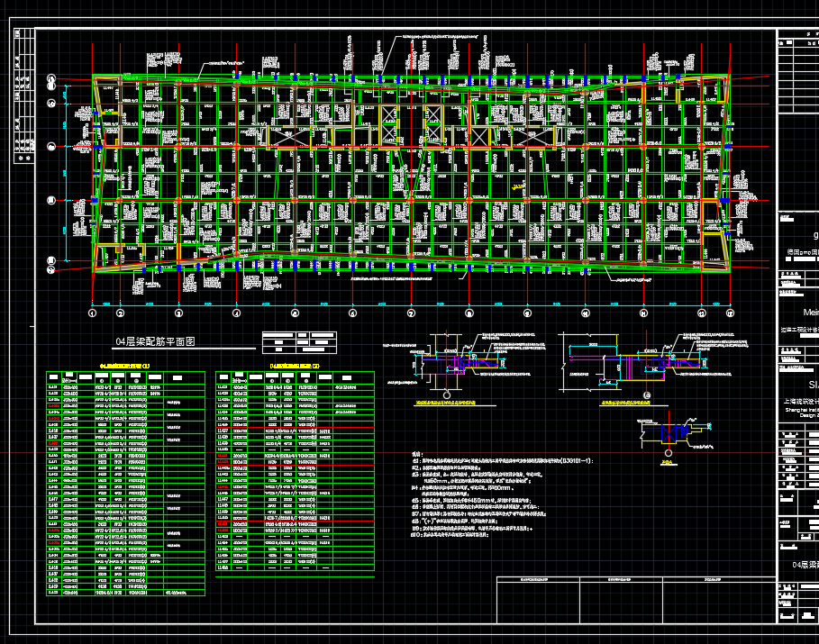Viewport: 819px width, 644px height.
Task: Click the note text containing (03G101-1)
Action: pyautogui.click(x=503, y=461)
